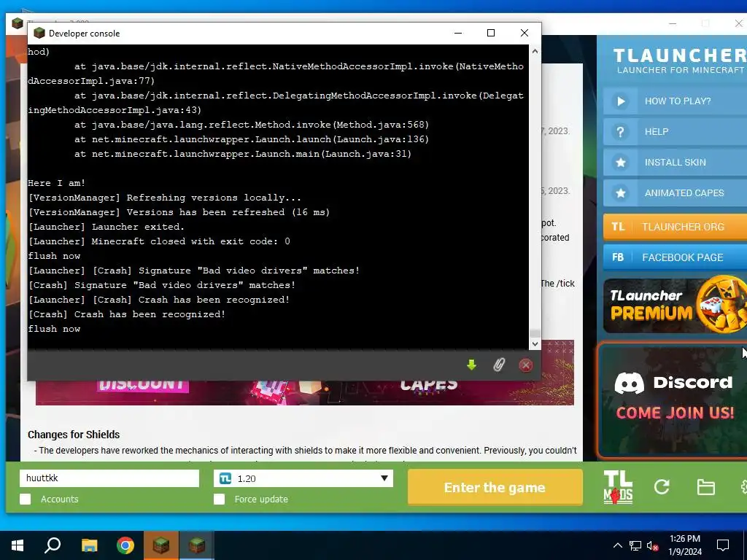Viewport: 747px width, 560px height.
Task: Click the play icon beside How to Play
Action: 620,101
